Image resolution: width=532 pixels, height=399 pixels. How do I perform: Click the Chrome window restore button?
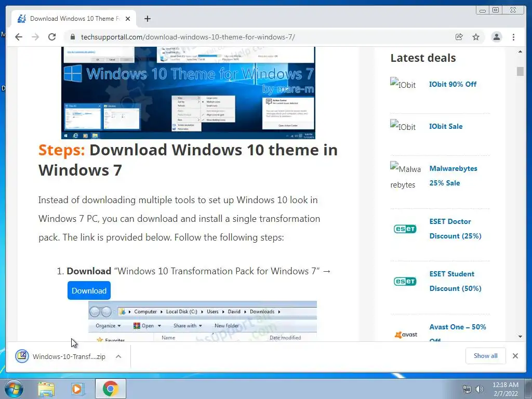[496, 10]
